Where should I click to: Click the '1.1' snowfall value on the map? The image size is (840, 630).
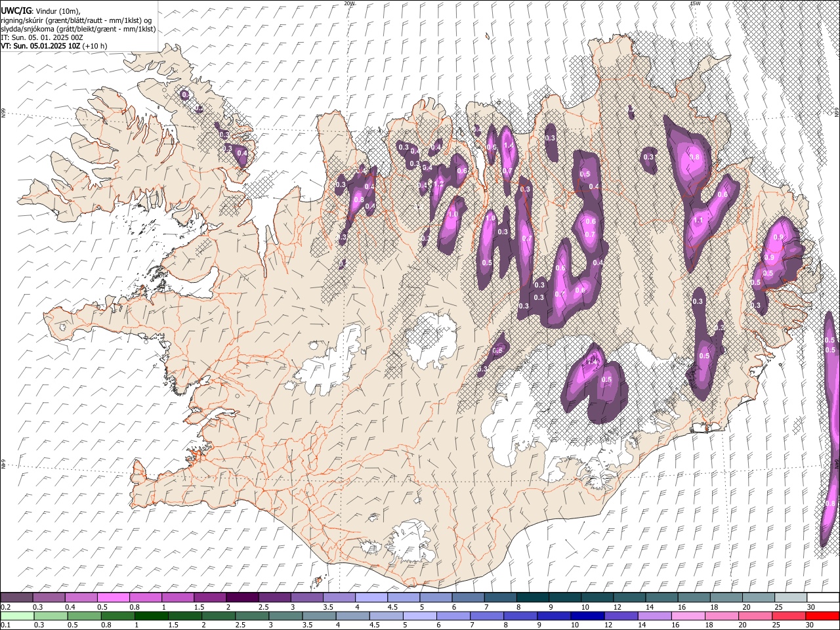pyautogui.click(x=698, y=220)
